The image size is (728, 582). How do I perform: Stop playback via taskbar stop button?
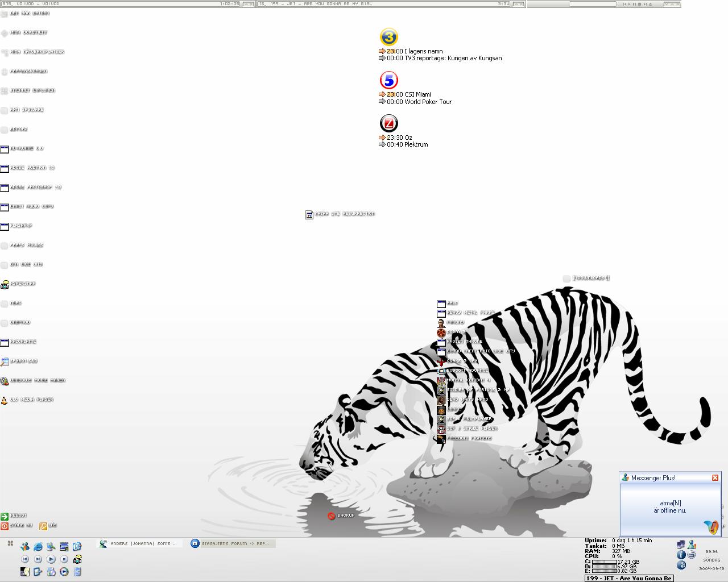point(64,559)
